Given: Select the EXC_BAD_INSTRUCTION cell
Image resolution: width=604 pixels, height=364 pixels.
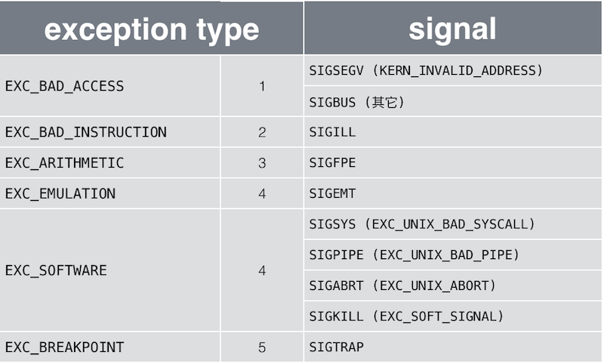Looking at the screenshot, I should [x=86, y=132].
